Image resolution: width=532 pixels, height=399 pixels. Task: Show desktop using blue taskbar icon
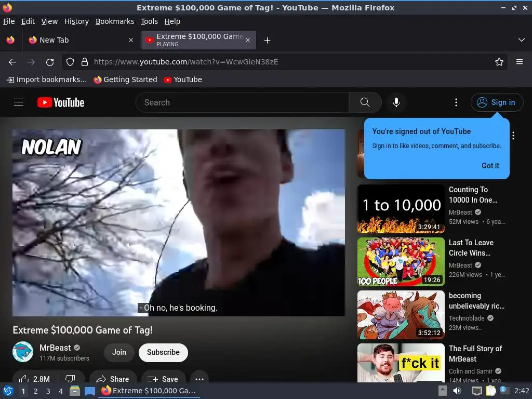[x=89, y=391]
